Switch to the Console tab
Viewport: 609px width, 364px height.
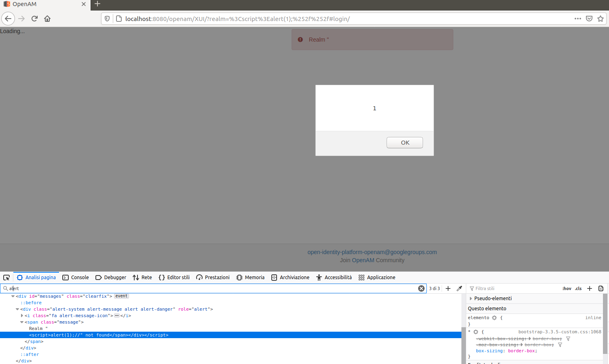pos(75,278)
